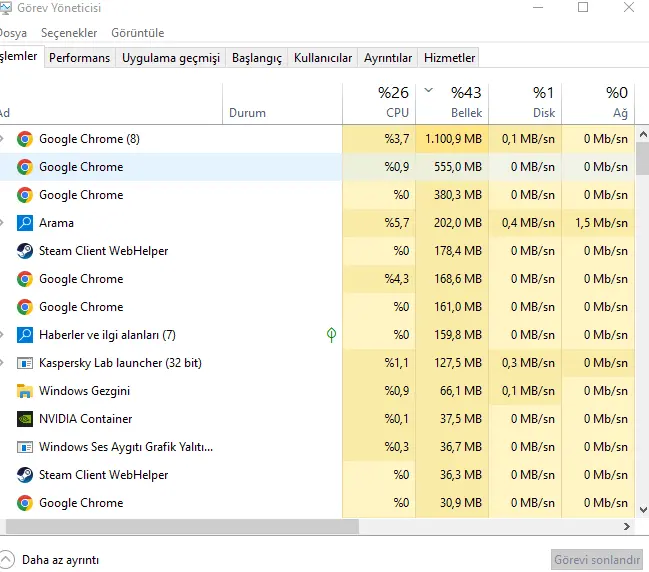Click the Windows Gezgini folder icon
The height and width of the screenshot is (572, 649).
(25, 391)
